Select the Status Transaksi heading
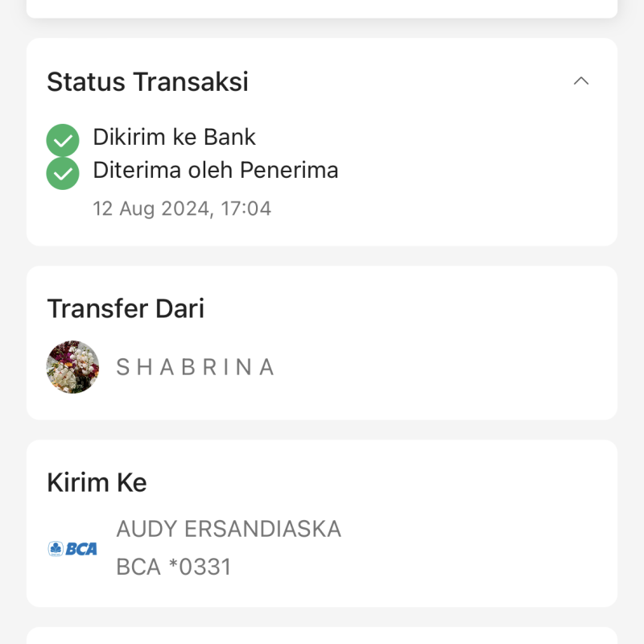644x644 pixels. 147,81
